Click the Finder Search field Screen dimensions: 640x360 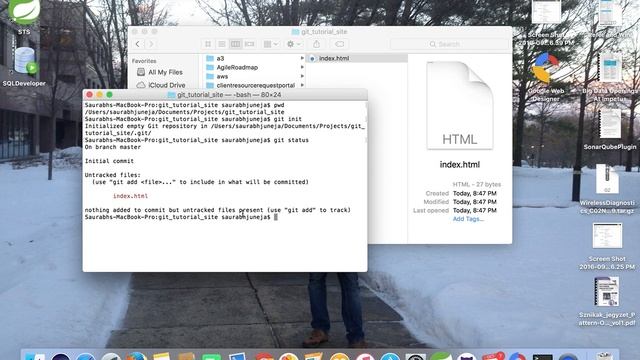pos(449,44)
